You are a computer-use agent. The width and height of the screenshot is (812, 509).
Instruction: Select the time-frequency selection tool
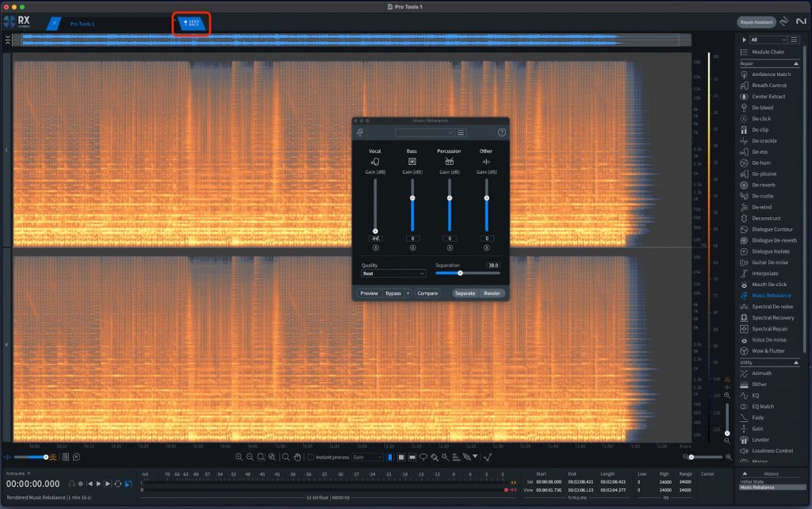(402, 457)
